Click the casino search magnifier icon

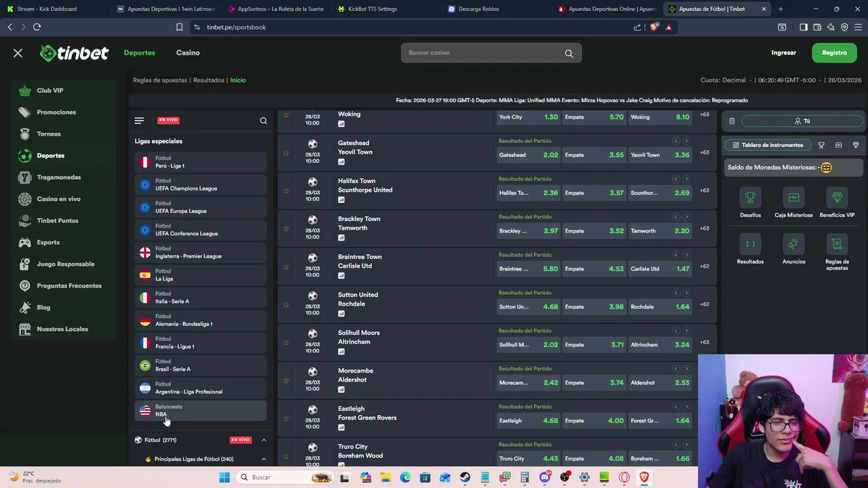[x=569, y=54]
